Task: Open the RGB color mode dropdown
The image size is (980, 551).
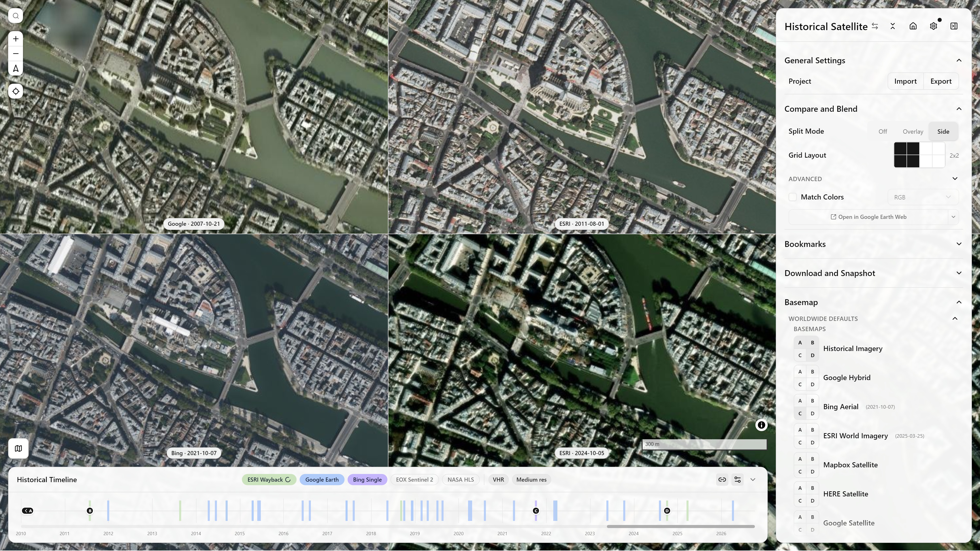Action: tap(923, 197)
